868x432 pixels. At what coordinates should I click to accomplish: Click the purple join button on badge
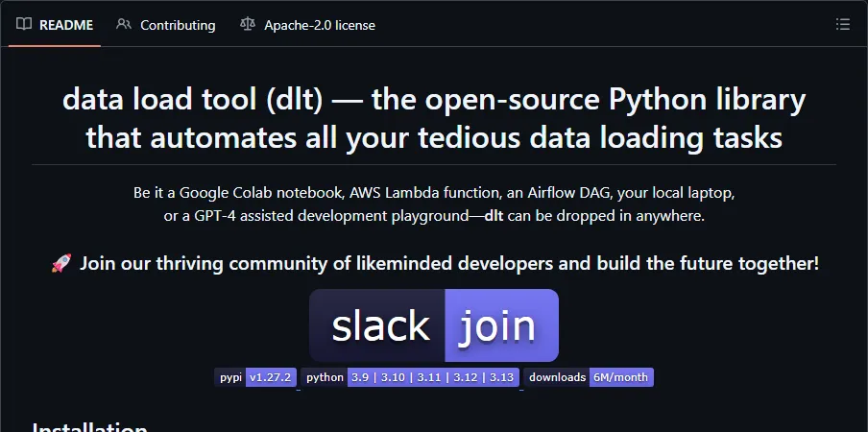501,325
